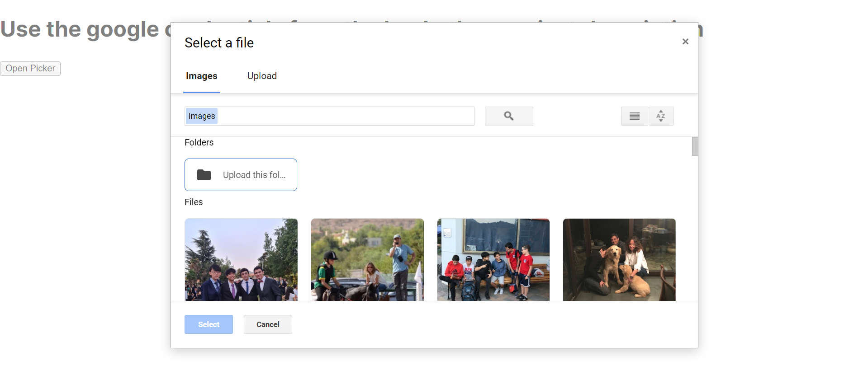Image resolution: width=868 pixels, height=370 pixels.
Task: Select the photo with golden dogs
Action: pos(619,260)
